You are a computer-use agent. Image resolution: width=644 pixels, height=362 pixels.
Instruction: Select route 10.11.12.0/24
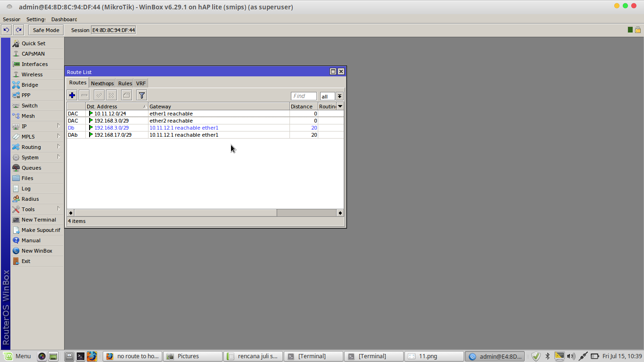point(205,114)
